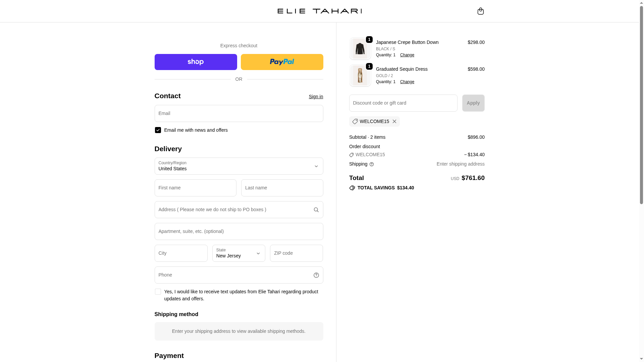Viewport: 644px width, 362px height.
Task: Open the Graduated Sequin Dress thumbnail
Action: click(x=360, y=75)
